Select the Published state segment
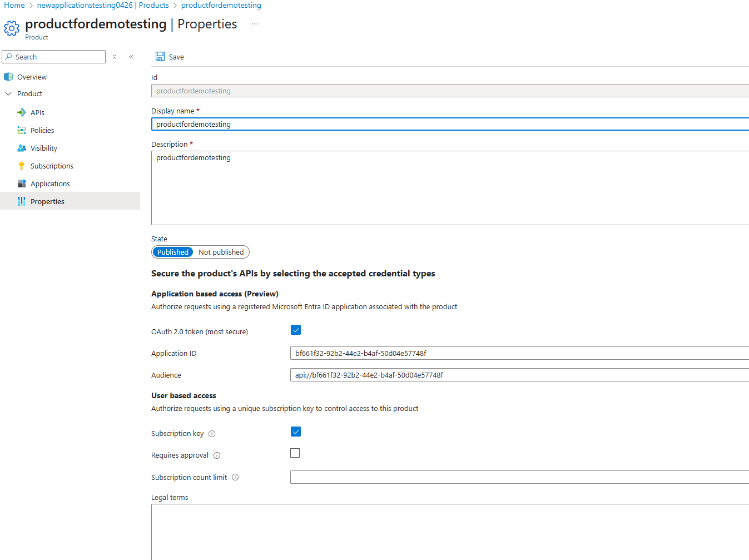This screenshot has width=749, height=560. [x=173, y=252]
